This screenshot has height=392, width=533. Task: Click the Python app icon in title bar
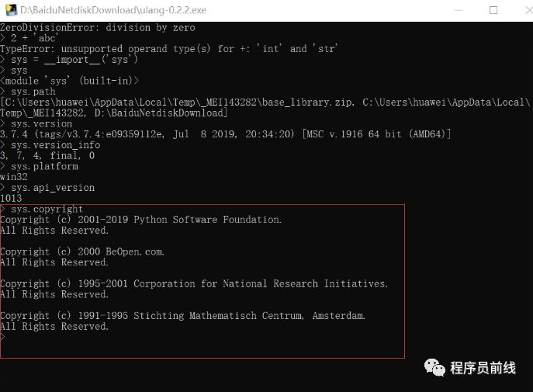click(11, 10)
